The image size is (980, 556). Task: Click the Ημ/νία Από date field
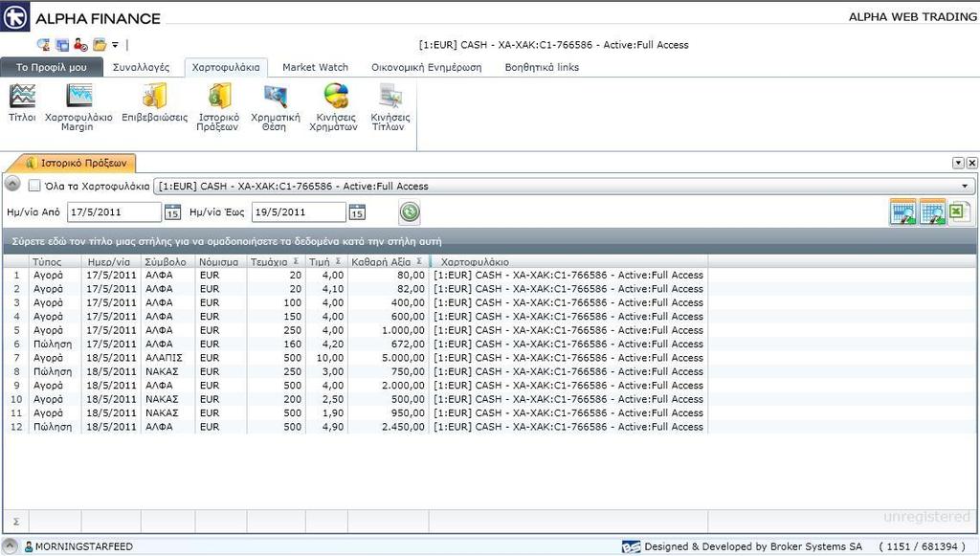[x=115, y=211]
